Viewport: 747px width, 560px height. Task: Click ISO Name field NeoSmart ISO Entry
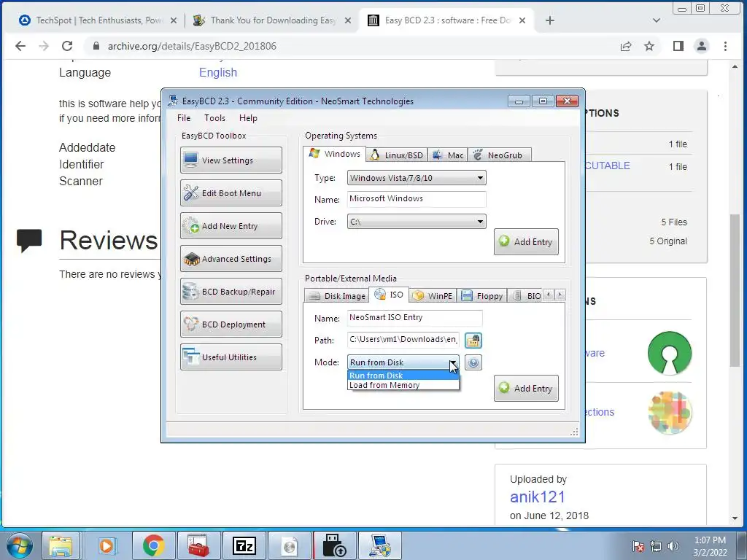click(414, 318)
